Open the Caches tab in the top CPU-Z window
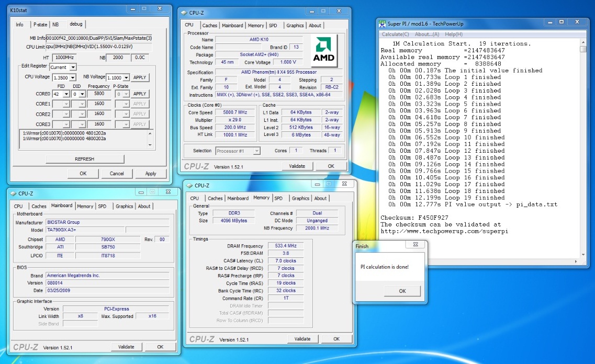Screen dimensions: 595x364 click(x=209, y=26)
